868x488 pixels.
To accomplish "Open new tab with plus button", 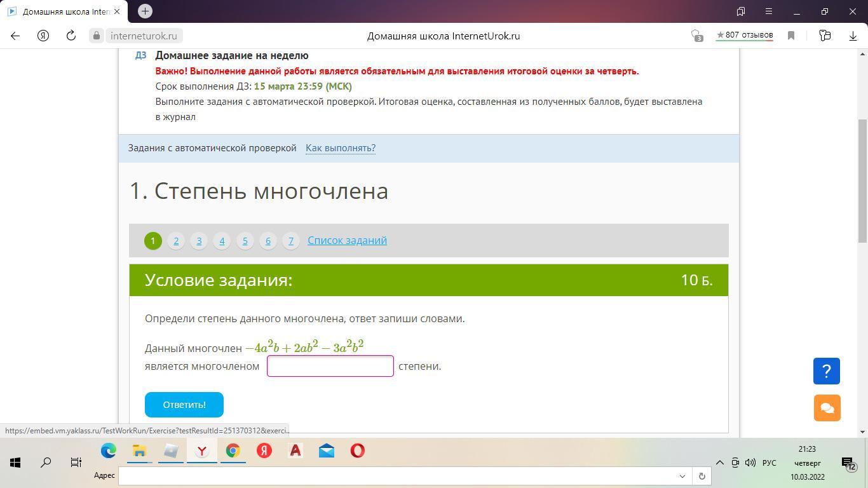I will (145, 11).
